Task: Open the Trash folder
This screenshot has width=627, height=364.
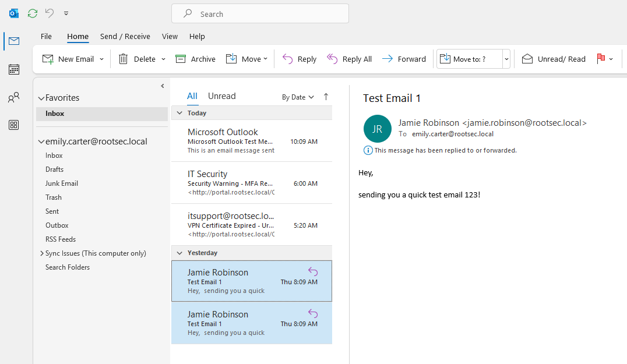Action: click(x=54, y=197)
